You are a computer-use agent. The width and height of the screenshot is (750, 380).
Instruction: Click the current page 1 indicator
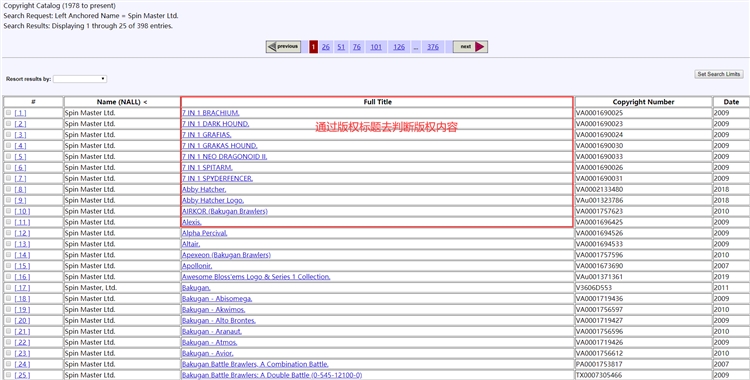tap(313, 47)
